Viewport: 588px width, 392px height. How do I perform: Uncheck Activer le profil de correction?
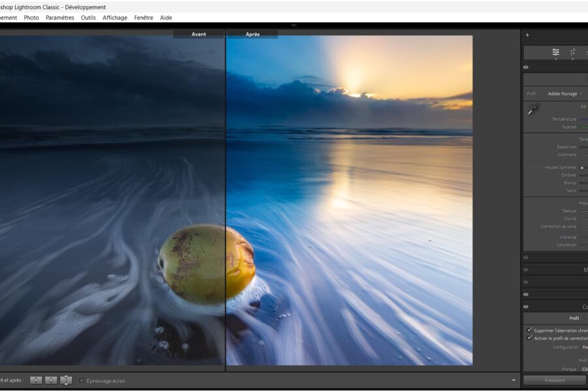529,338
